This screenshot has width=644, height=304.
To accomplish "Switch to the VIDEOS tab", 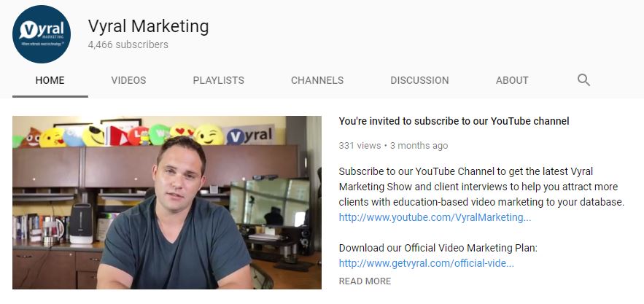I will [128, 80].
